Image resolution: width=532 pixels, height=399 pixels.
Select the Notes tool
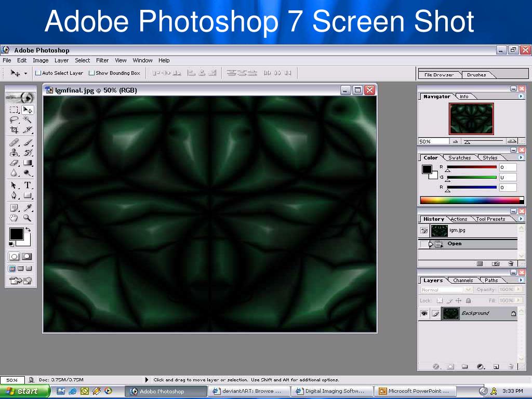[x=14, y=208]
